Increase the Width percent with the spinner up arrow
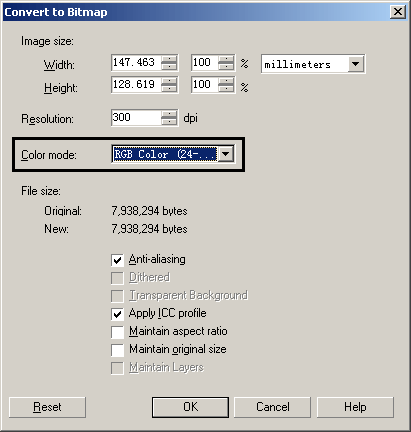Screen dimensions: 411x432 pos(226,60)
